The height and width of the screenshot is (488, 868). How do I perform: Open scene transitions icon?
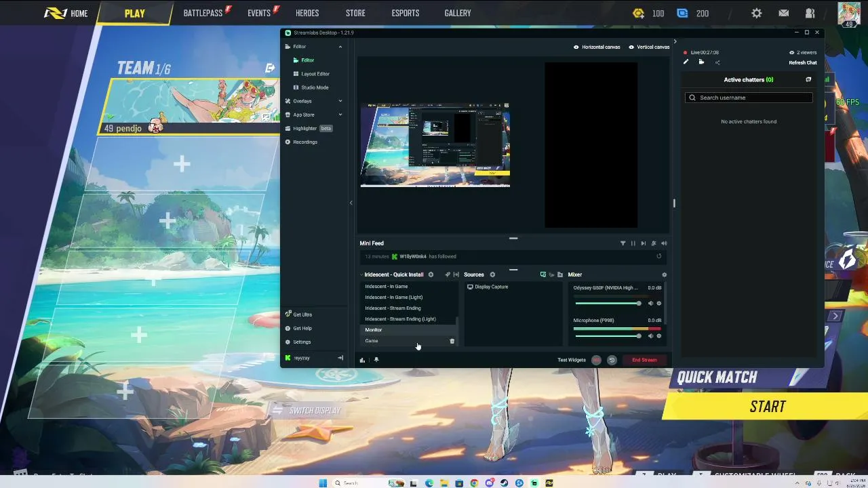[456, 274]
